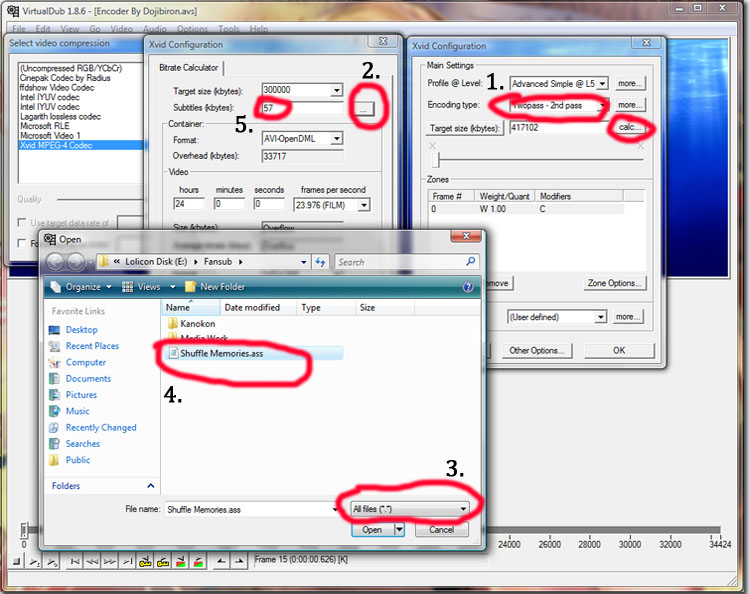This screenshot has width=750, height=594.
Task: Click the search magnifier icon
Action: (x=471, y=261)
